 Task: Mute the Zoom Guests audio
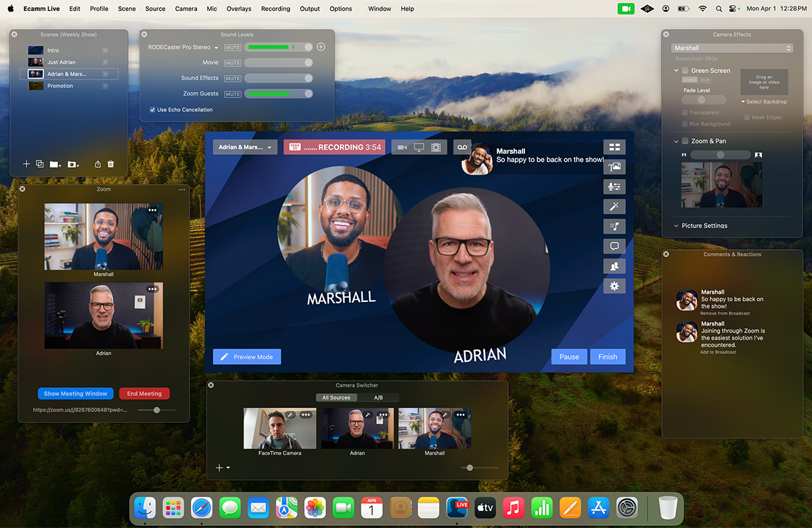(232, 93)
